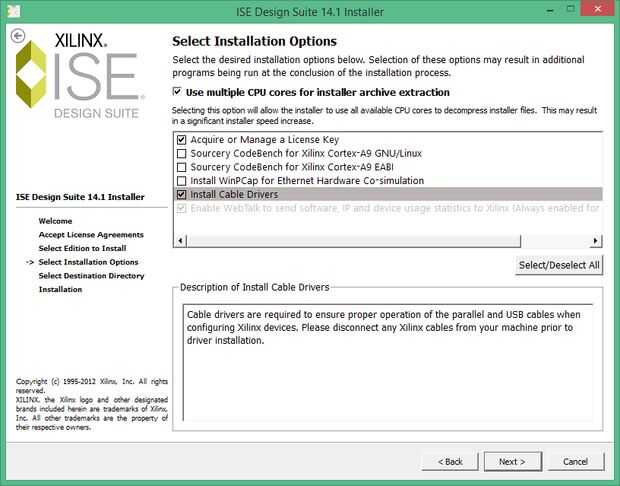Click the Xilinx ISE Design Suite logo
Image resolution: width=620 pixels, height=486 pixels.
[x=80, y=76]
